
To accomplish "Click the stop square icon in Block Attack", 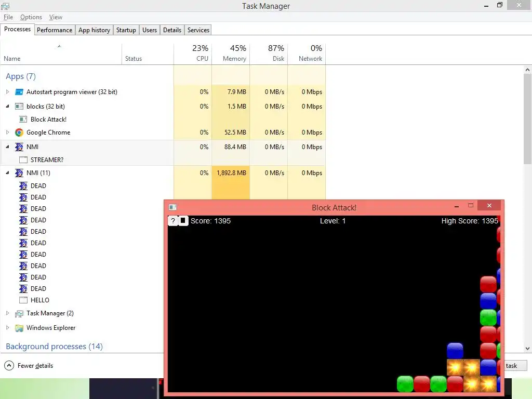I will (183, 221).
